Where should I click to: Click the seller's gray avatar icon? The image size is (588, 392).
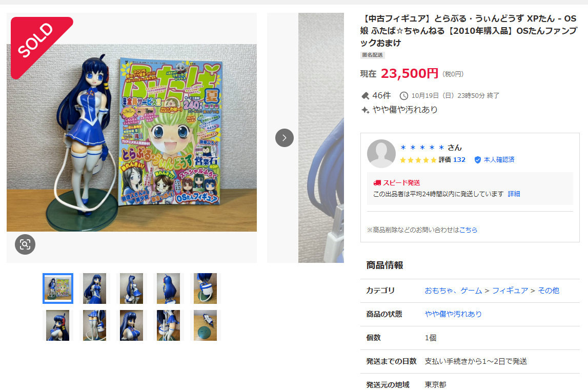(x=381, y=154)
